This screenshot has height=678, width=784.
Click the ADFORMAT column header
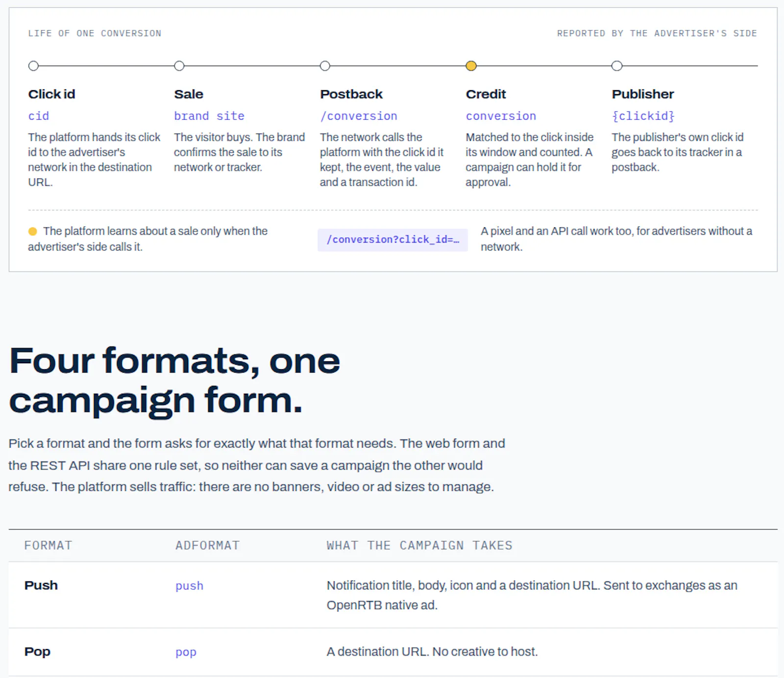208,546
